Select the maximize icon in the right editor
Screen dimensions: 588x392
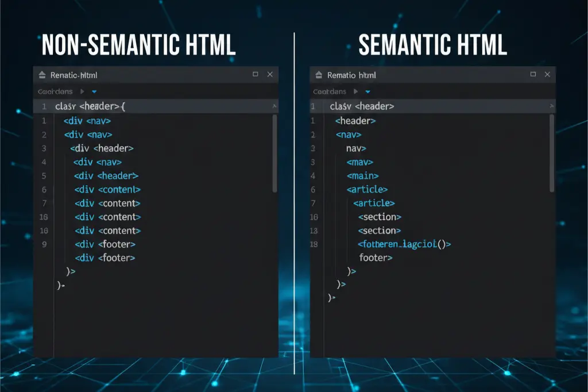534,75
